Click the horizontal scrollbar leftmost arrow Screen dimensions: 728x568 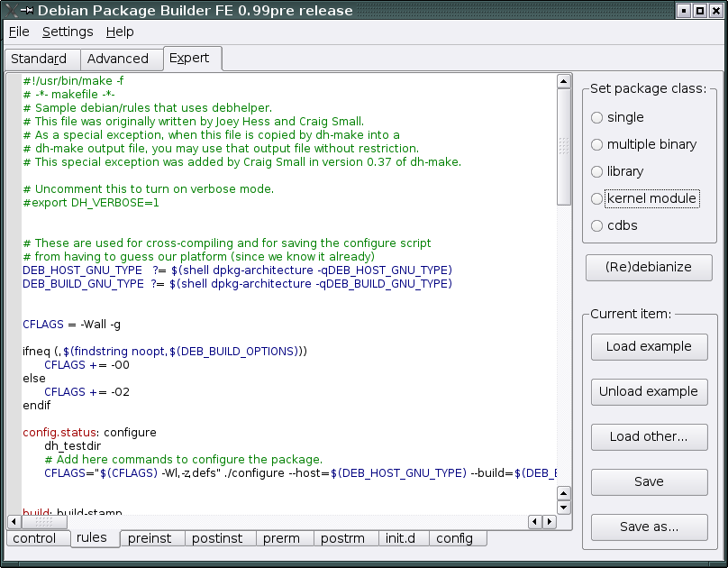click(14, 522)
